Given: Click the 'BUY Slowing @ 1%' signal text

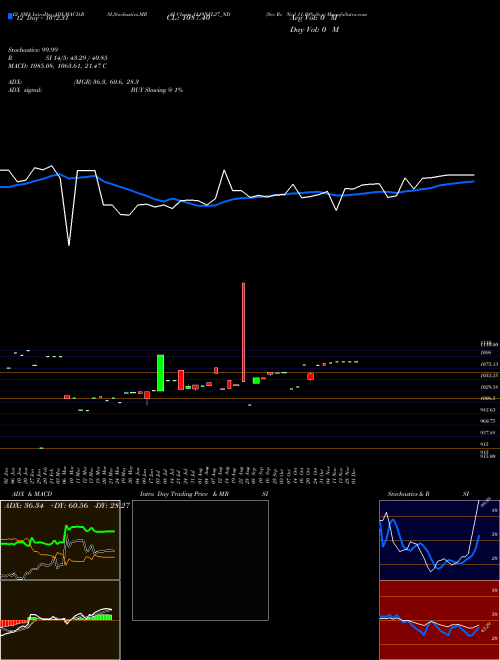Looking at the screenshot, I should [x=157, y=90].
